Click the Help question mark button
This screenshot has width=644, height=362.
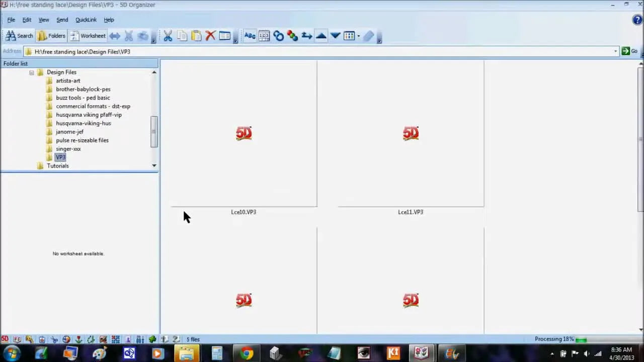point(637,20)
